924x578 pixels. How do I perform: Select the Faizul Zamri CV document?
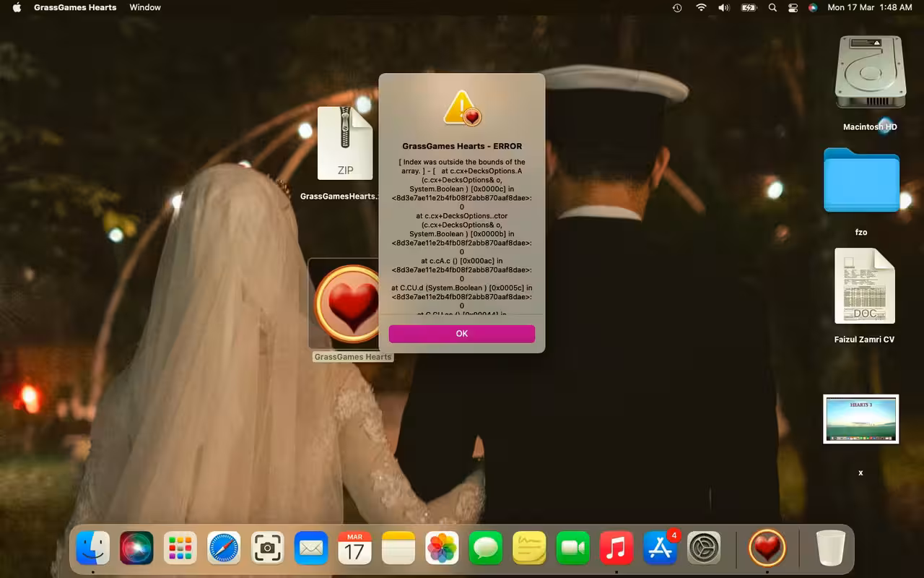coord(865,286)
